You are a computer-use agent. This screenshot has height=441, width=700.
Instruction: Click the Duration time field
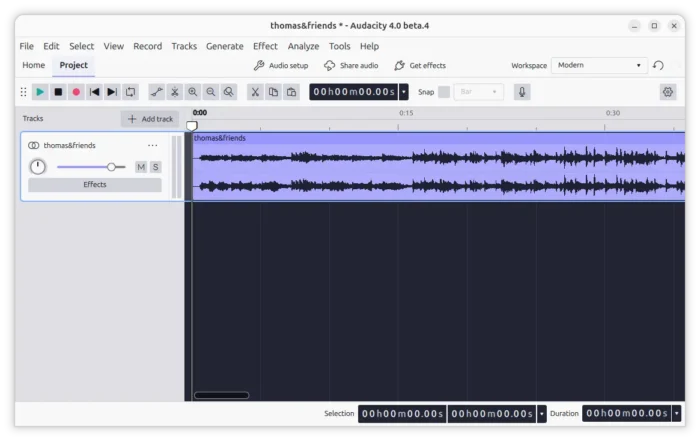pyautogui.click(x=627, y=414)
